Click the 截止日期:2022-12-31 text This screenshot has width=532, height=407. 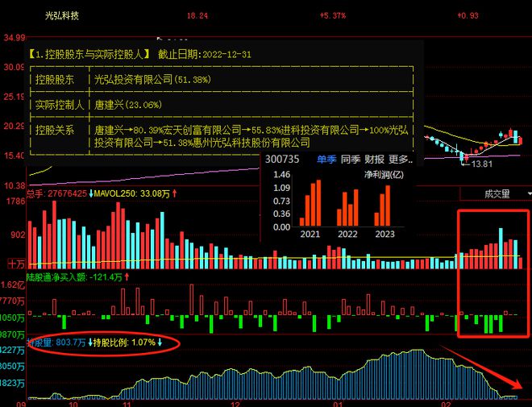(x=204, y=55)
